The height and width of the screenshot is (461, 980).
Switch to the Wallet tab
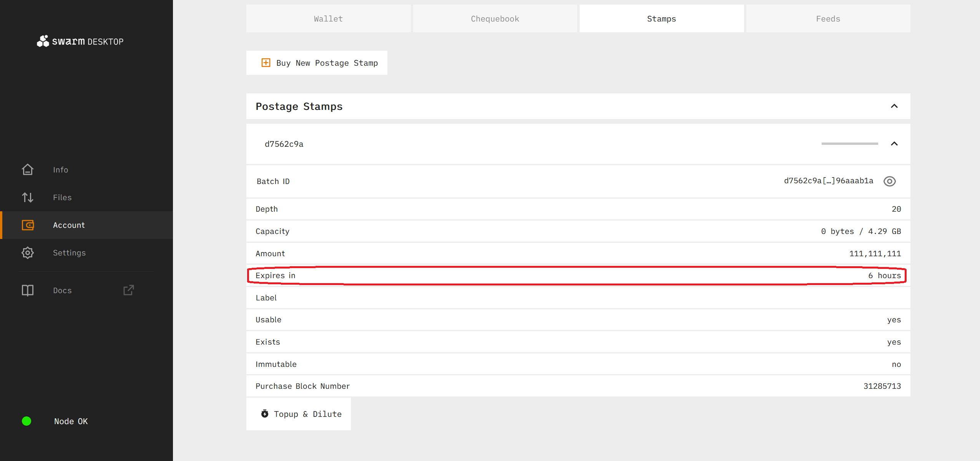point(328,19)
